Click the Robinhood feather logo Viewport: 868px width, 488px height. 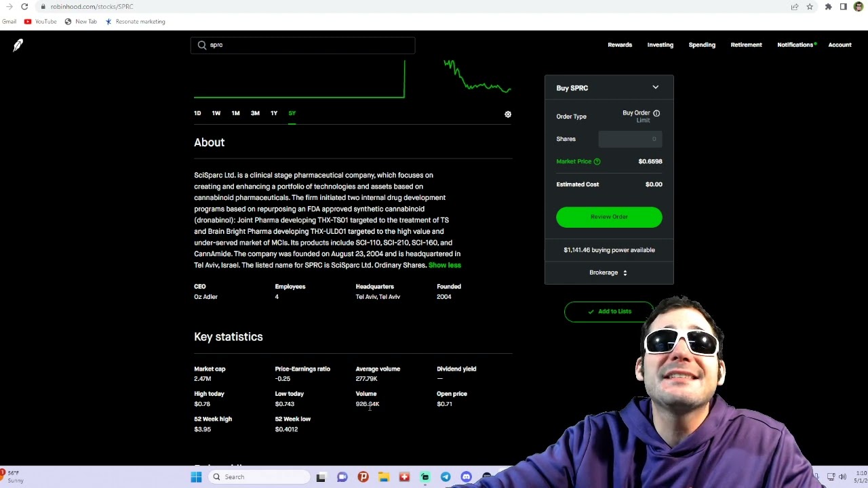coord(18,45)
